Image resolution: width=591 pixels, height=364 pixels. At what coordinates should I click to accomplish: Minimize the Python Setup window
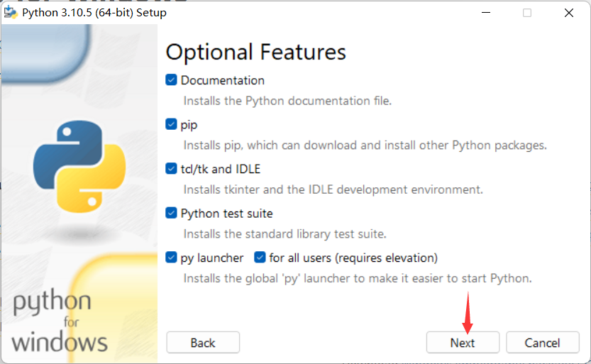[x=485, y=13]
